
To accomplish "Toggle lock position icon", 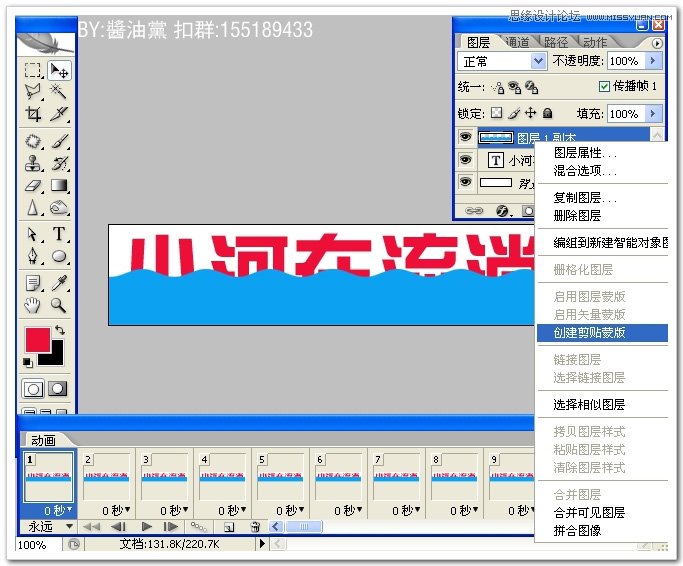I will [x=531, y=113].
